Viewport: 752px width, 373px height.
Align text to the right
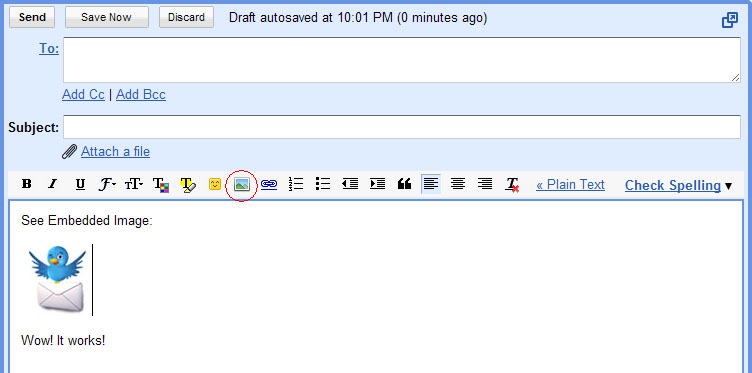coord(485,184)
